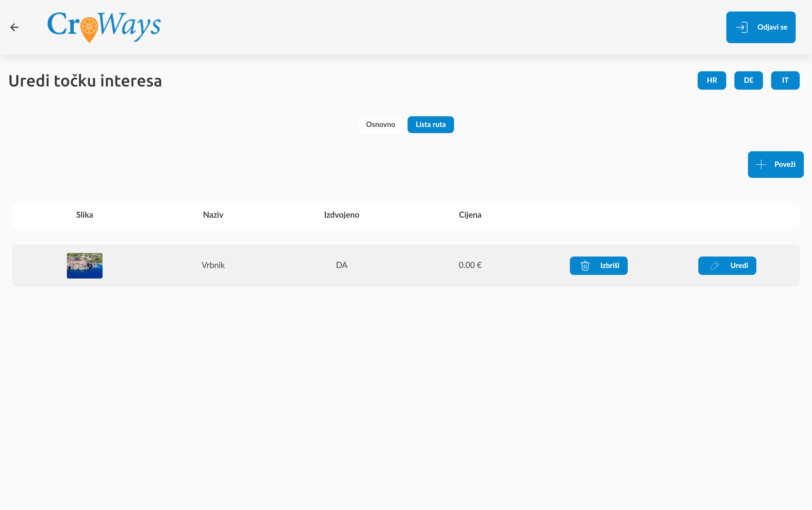Click the CroWays logo
The image size is (812, 510).
104,27
